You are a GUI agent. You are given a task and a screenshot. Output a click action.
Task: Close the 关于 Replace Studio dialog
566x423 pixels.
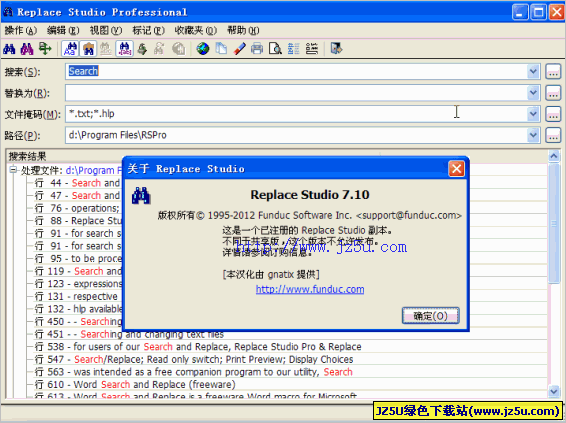(x=456, y=169)
